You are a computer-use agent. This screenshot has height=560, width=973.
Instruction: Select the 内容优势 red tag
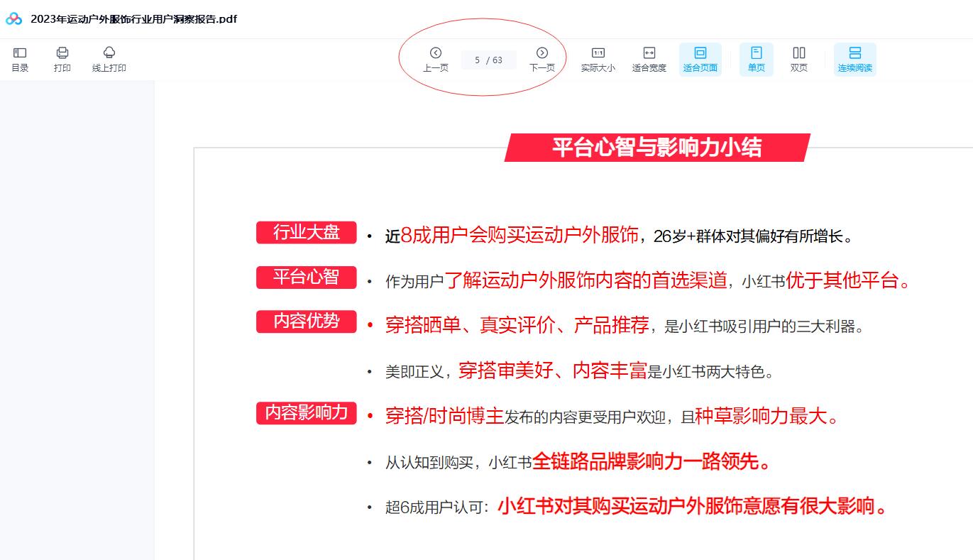click(x=306, y=322)
